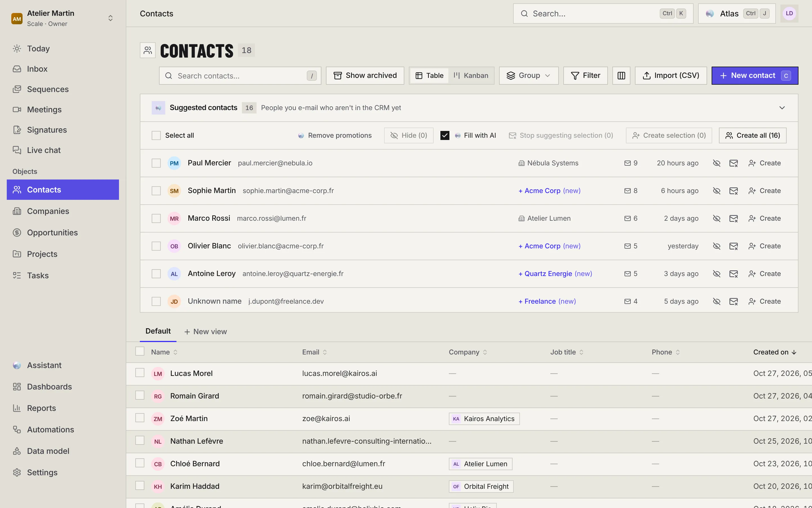Image resolution: width=812 pixels, height=508 pixels.
Task: Select Sophie Martin's suggestion checkbox
Action: (x=156, y=191)
